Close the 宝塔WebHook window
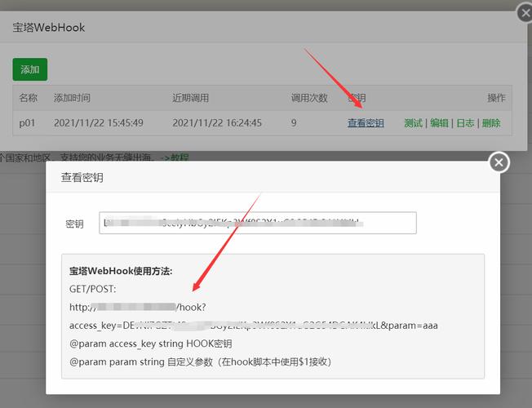 [525, 13]
